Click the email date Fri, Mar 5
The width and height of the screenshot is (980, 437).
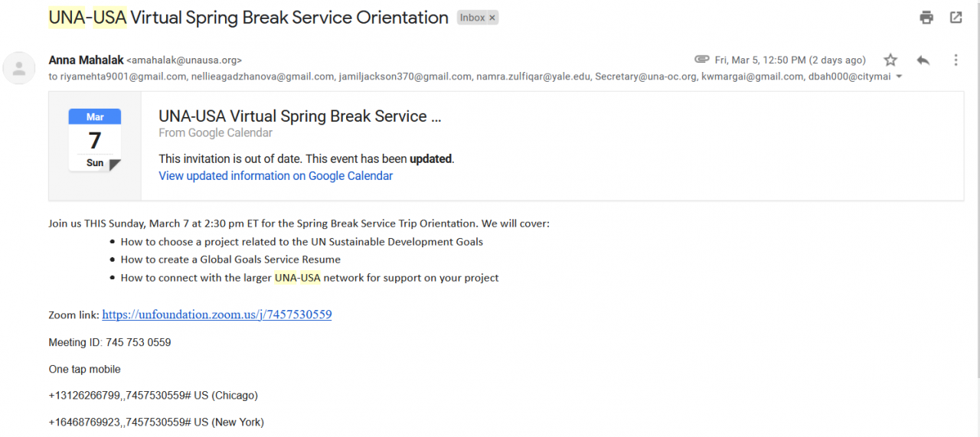789,60
